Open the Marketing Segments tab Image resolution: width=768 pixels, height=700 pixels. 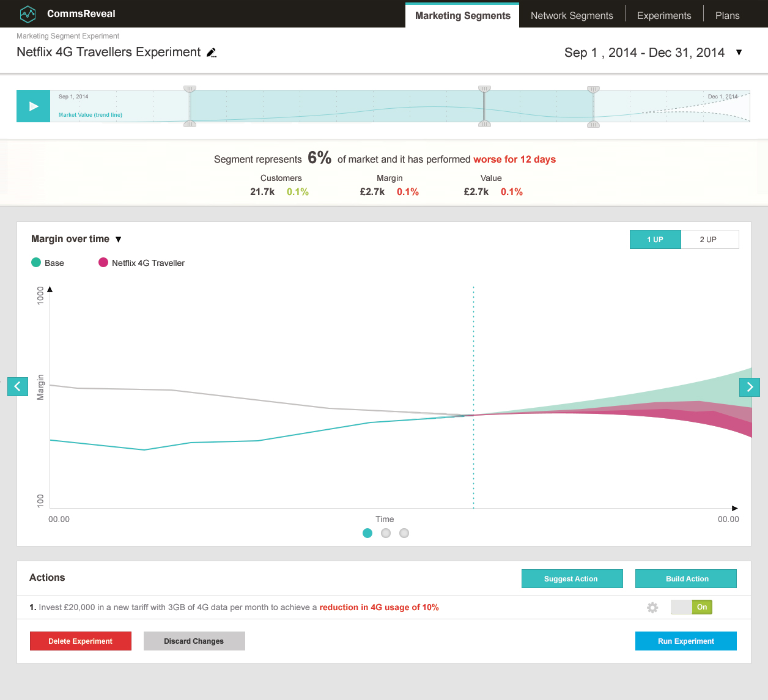coord(462,15)
